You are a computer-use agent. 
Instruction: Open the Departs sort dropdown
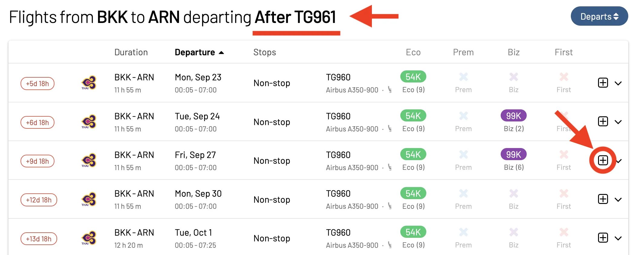(x=599, y=16)
